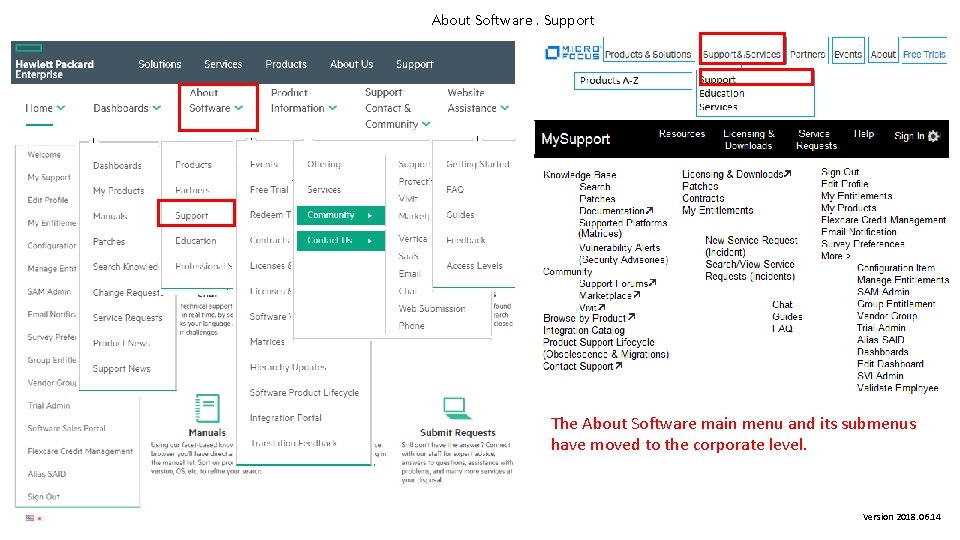Click Chat under Help list
Screen dimensions: 960x540
[x=782, y=304]
